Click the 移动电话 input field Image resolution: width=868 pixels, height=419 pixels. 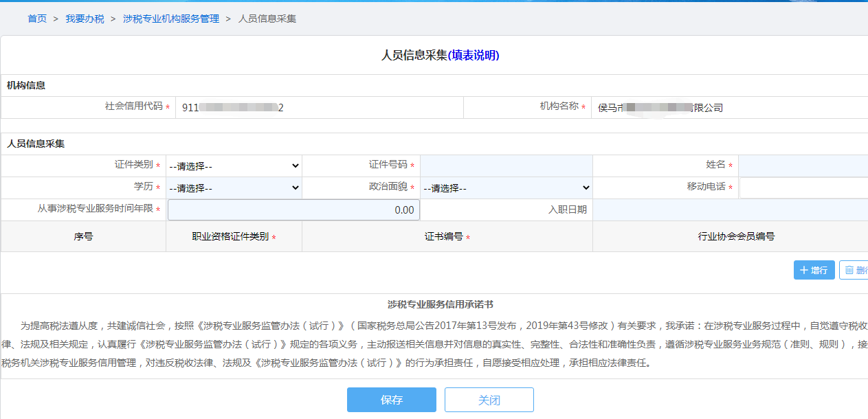803,188
